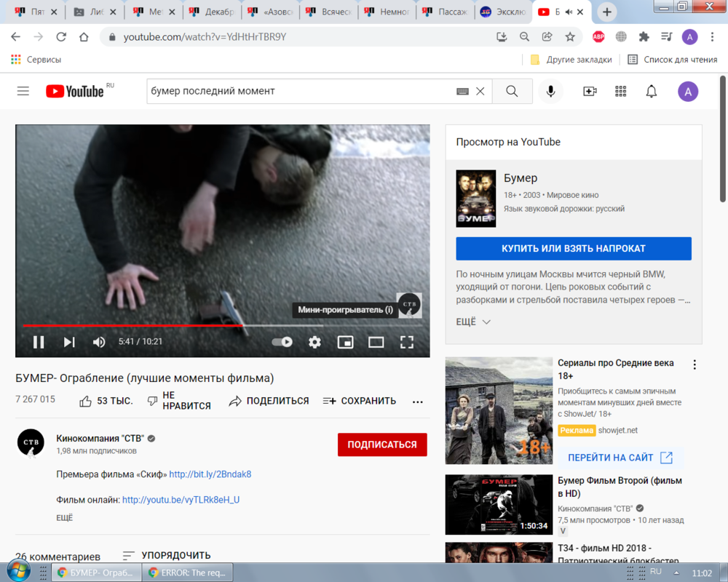Click ПЕРЕЙТИ НА САЙТ ad button
The image size is (728, 582).
(620, 458)
